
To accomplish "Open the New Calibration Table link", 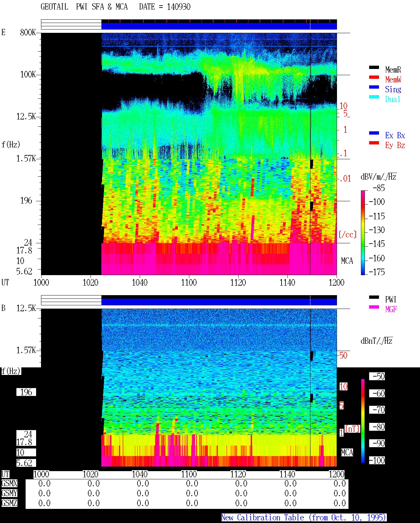I will pyautogui.click(x=304, y=518).
